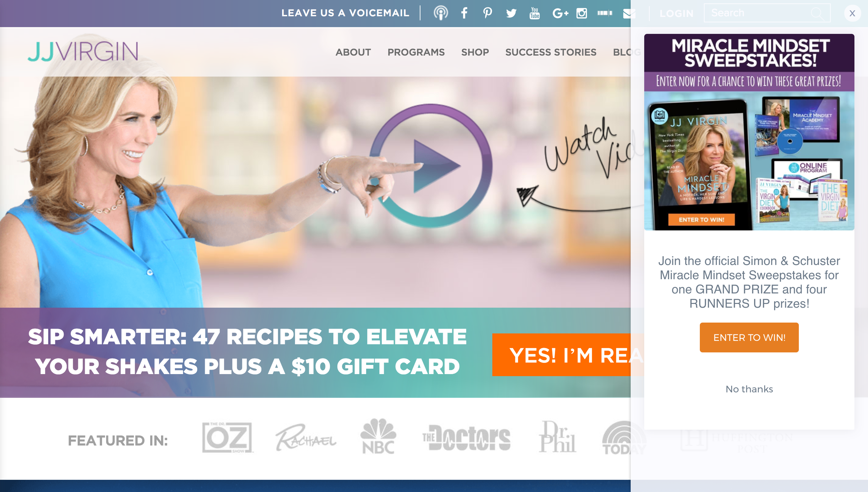Viewport: 868px width, 492px height.
Task: Open SUCCESS STORIES page
Action: 551,52
